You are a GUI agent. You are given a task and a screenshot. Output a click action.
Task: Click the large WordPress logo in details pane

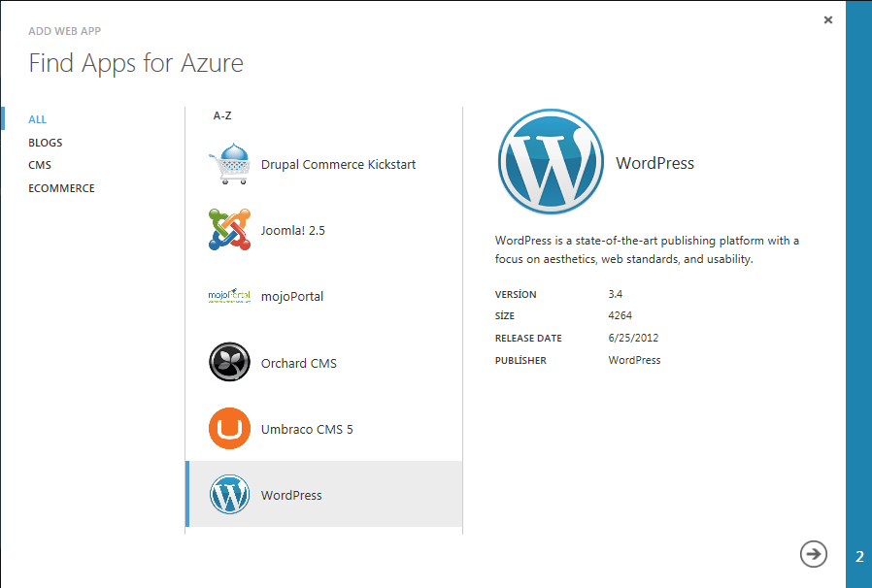pyautogui.click(x=551, y=161)
